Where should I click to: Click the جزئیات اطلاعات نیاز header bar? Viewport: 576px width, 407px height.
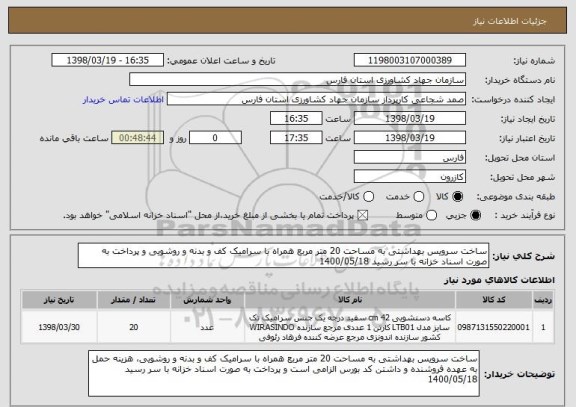coord(288,21)
